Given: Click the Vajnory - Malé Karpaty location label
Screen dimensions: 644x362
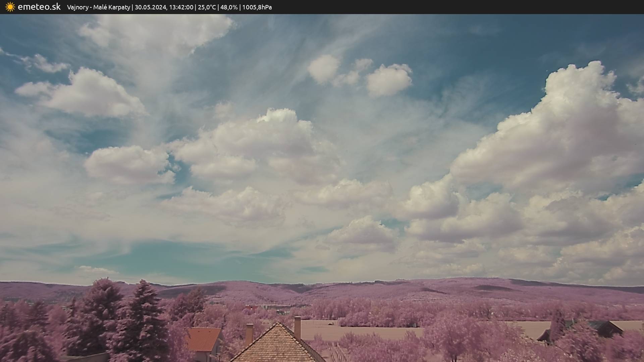Looking at the screenshot, I should click(98, 7).
